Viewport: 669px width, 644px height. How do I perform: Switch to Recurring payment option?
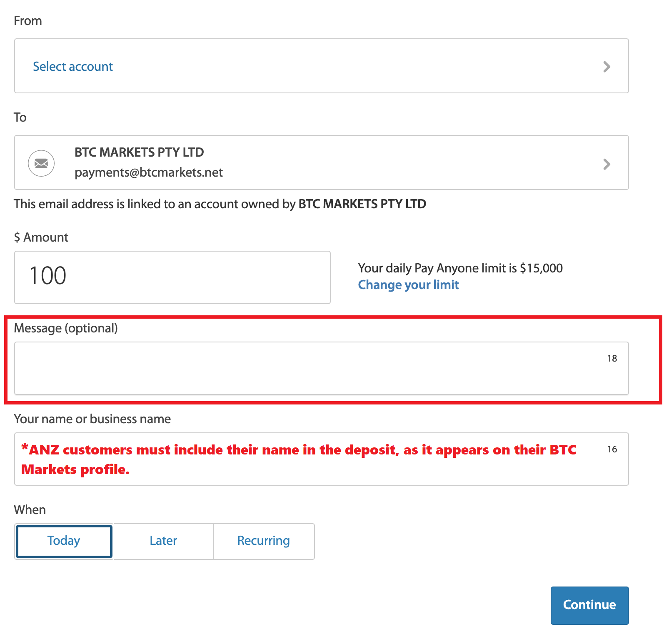(x=264, y=541)
